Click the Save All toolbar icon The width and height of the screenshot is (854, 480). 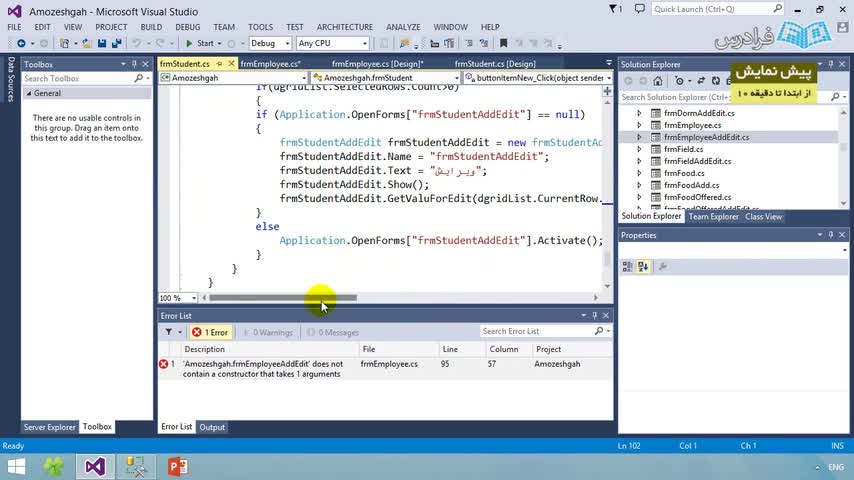(116, 44)
